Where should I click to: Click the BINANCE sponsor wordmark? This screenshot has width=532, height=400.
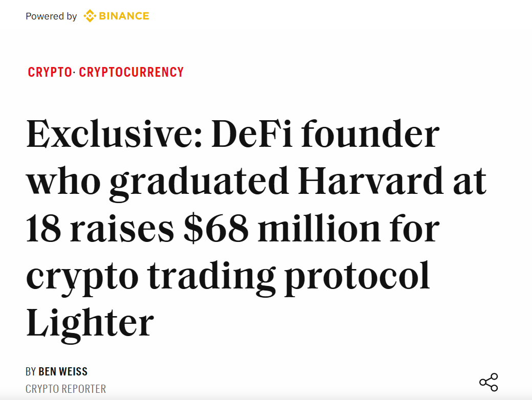pos(124,16)
